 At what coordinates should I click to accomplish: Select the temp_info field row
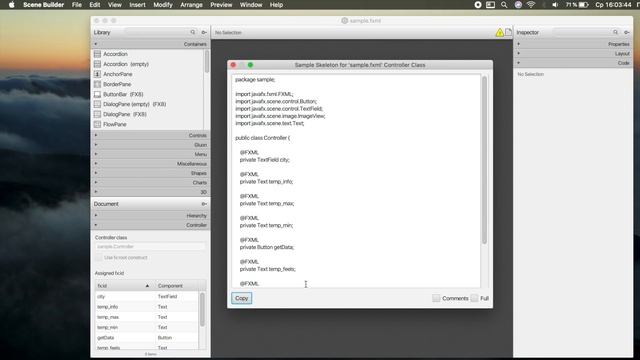pyautogui.click(x=147, y=307)
